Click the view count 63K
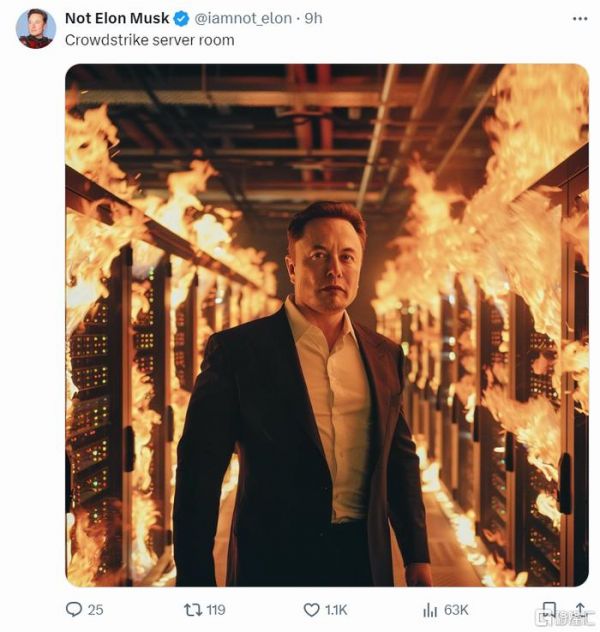The image size is (600, 632). pos(456,609)
